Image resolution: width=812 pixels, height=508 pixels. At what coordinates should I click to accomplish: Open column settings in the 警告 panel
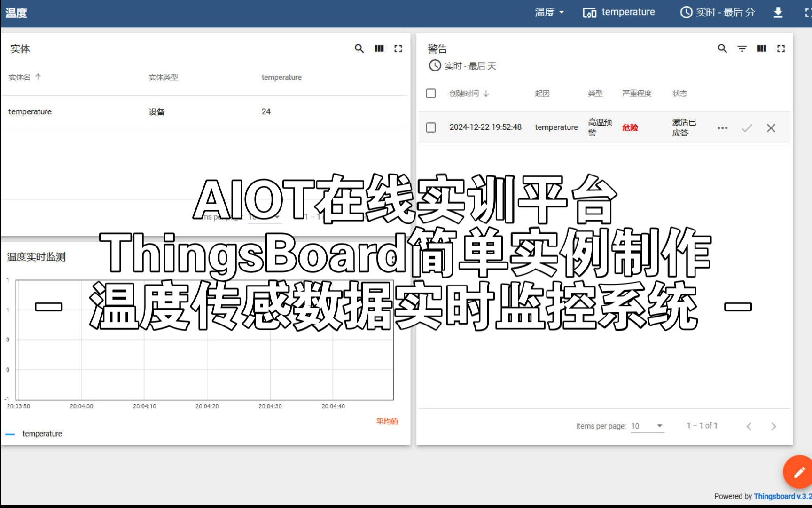761,48
